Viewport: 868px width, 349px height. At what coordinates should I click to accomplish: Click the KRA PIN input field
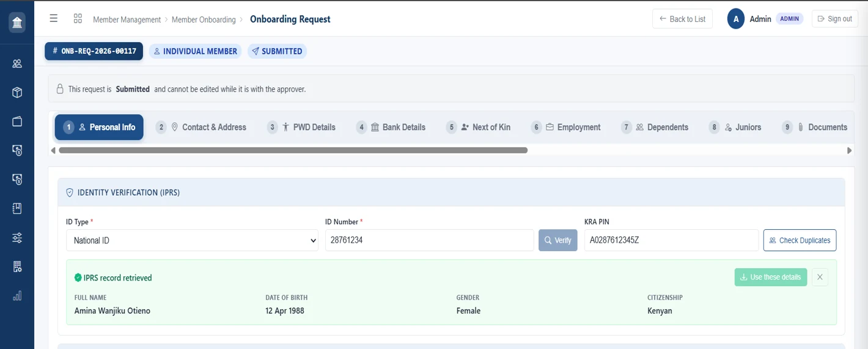671,240
